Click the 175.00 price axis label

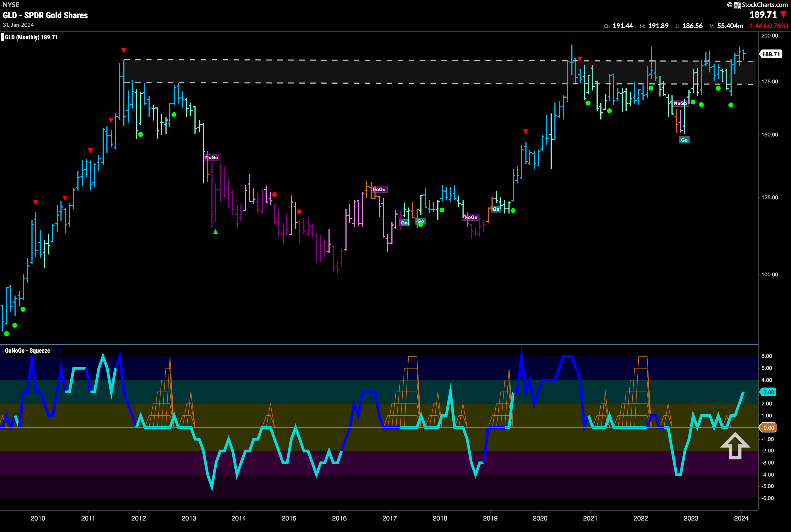click(770, 81)
